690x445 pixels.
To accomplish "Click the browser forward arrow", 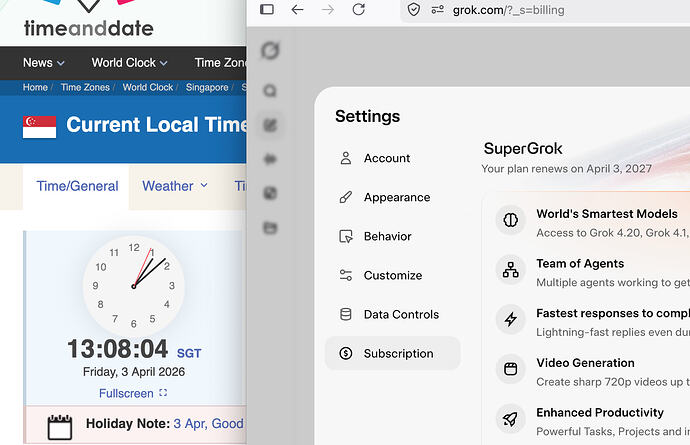I will [328, 9].
